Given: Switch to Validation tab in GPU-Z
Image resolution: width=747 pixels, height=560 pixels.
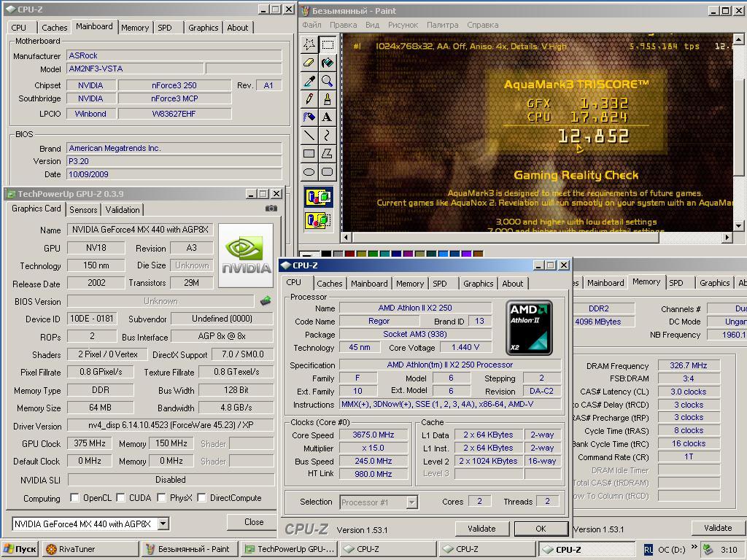Looking at the screenshot, I should pos(123,209).
